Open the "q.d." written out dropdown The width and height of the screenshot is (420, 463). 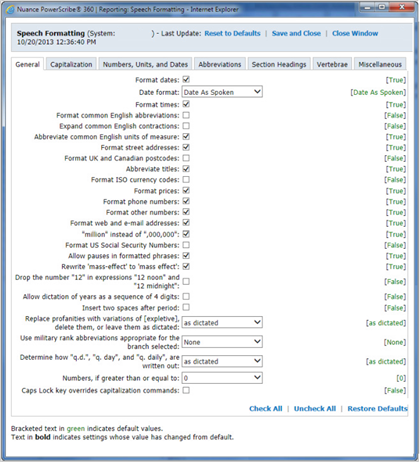pyautogui.click(x=222, y=361)
